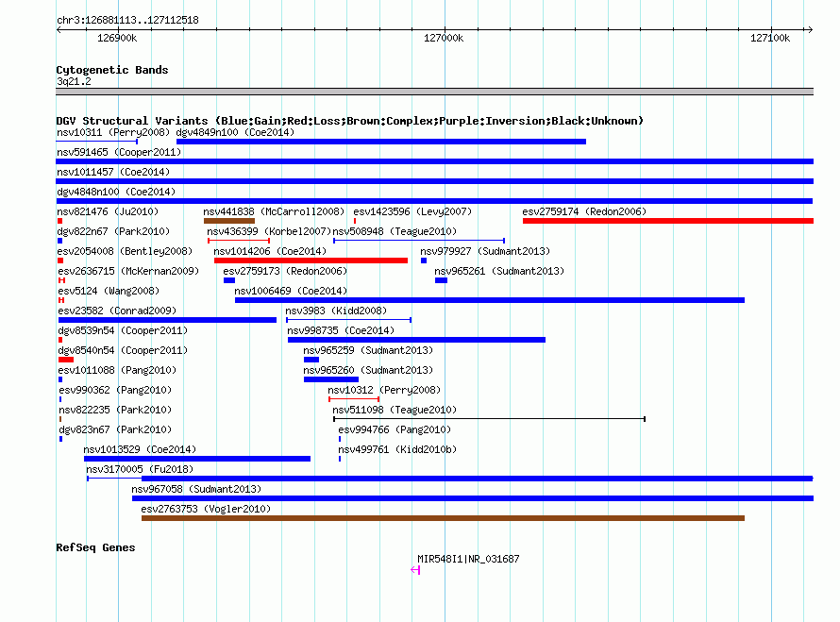Click the nsv979927 (Sudmant2013) label
The height and width of the screenshot is (622, 840).
485,251
